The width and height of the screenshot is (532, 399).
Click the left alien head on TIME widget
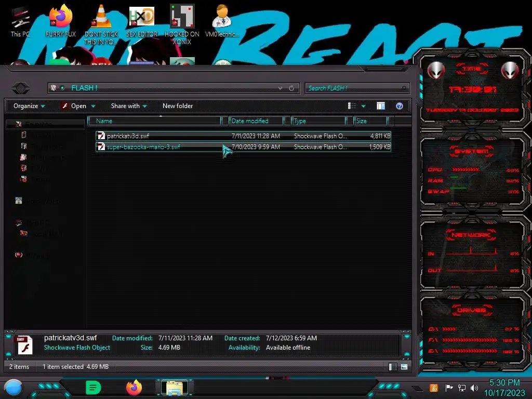436,70
